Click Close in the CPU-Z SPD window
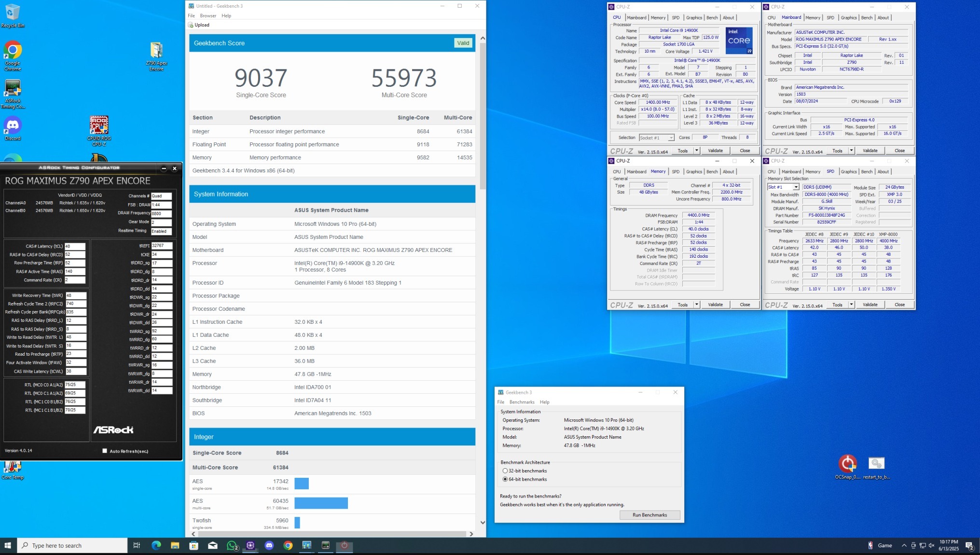This screenshot has width=980, height=555. (x=899, y=305)
